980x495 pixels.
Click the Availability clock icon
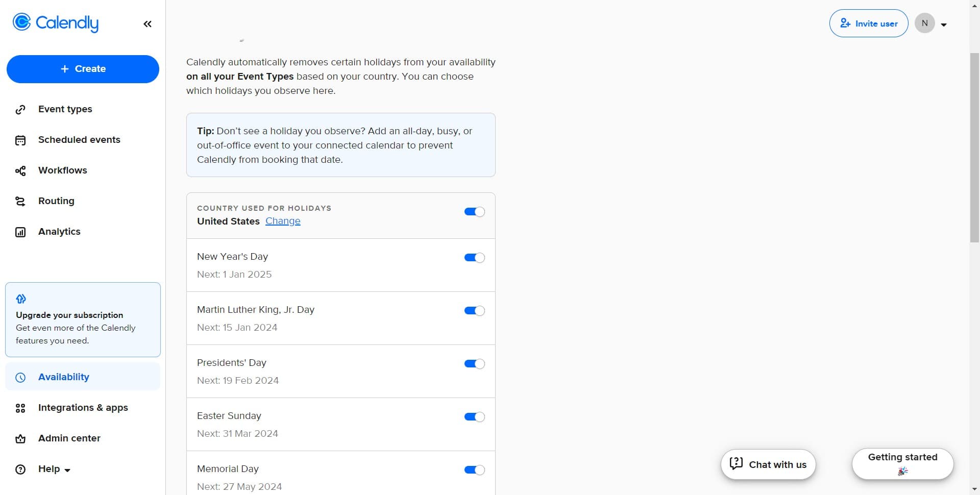(20, 377)
